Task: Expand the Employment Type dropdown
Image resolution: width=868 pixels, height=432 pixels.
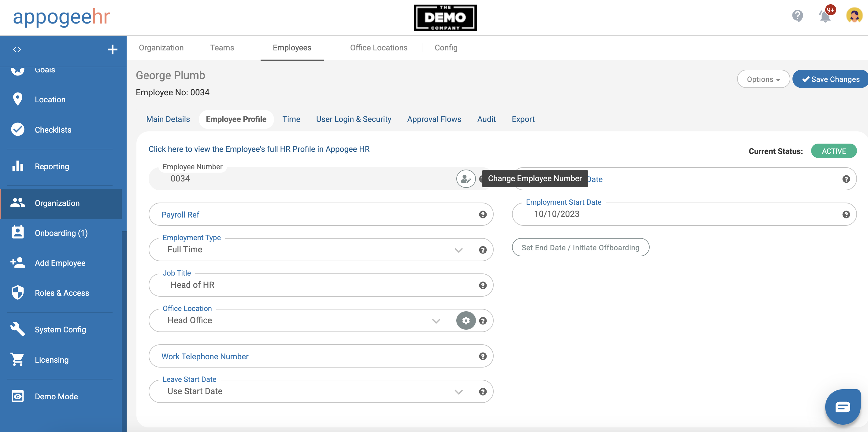Action: coord(458,250)
